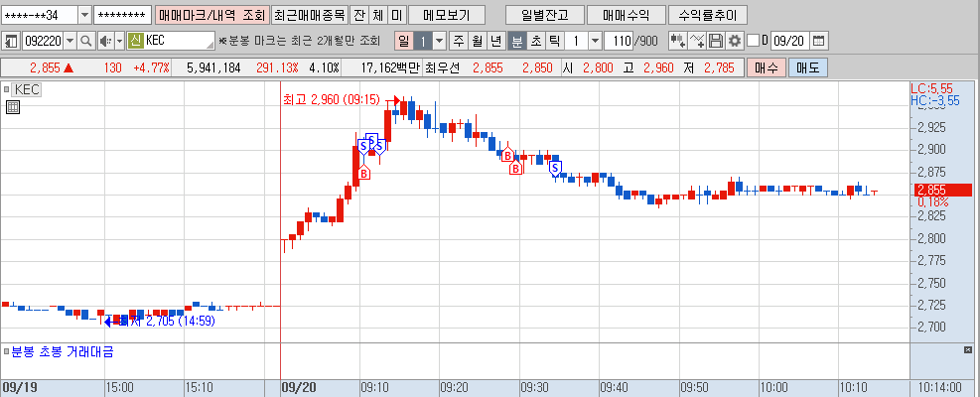Toggle the KEC series legend square
The image size is (980, 397).
point(7,90)
